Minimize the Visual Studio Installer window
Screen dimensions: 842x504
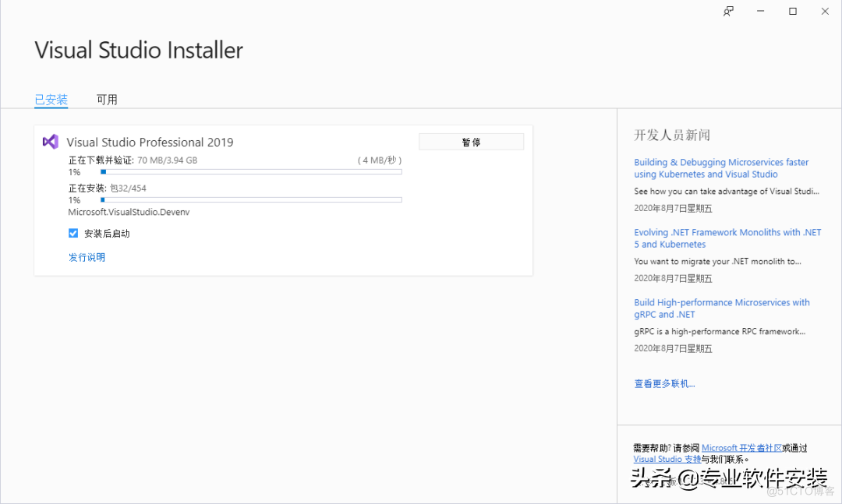(760, 11)
